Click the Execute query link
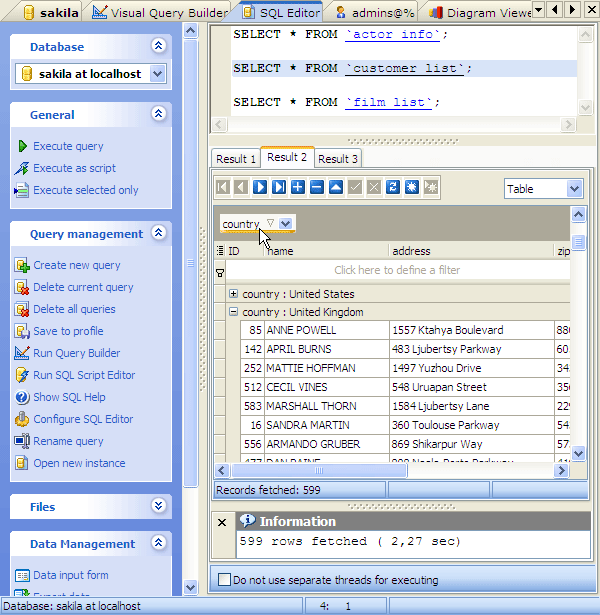This screenshot has height=615, width=600. pyautogui.click(x=68, y=146)
